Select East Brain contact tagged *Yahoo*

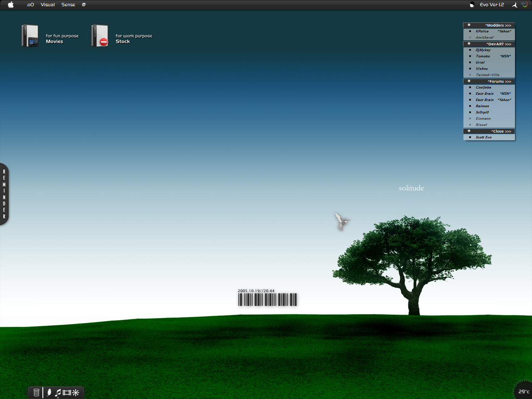pos(485,100)
